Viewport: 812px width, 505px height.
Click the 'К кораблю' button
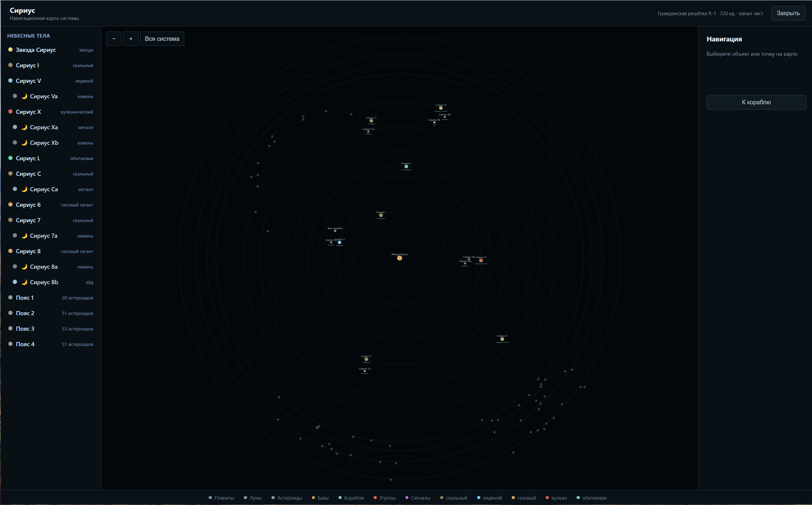pos(756,102)
